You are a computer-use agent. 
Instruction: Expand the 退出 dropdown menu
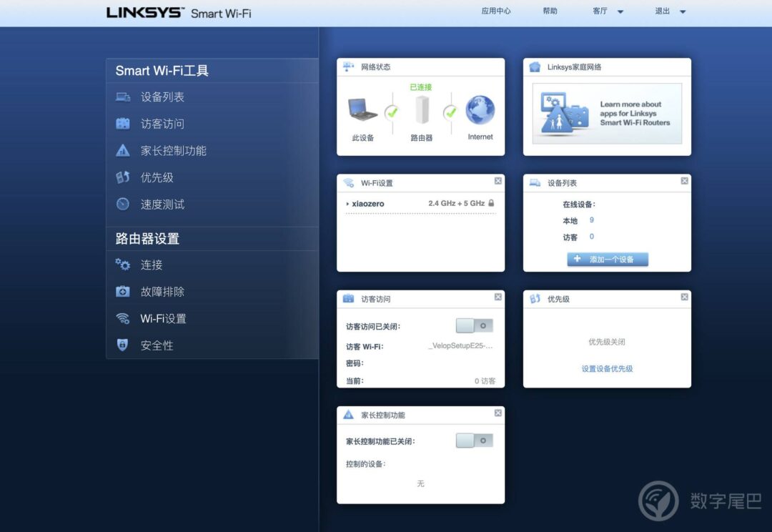click(683, 12)
